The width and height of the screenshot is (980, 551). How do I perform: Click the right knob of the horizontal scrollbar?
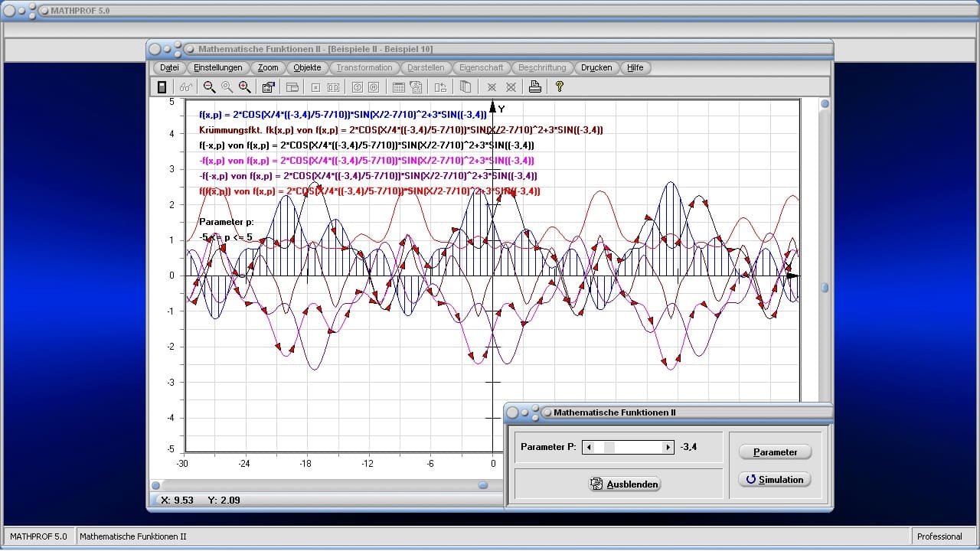point(483,485)
